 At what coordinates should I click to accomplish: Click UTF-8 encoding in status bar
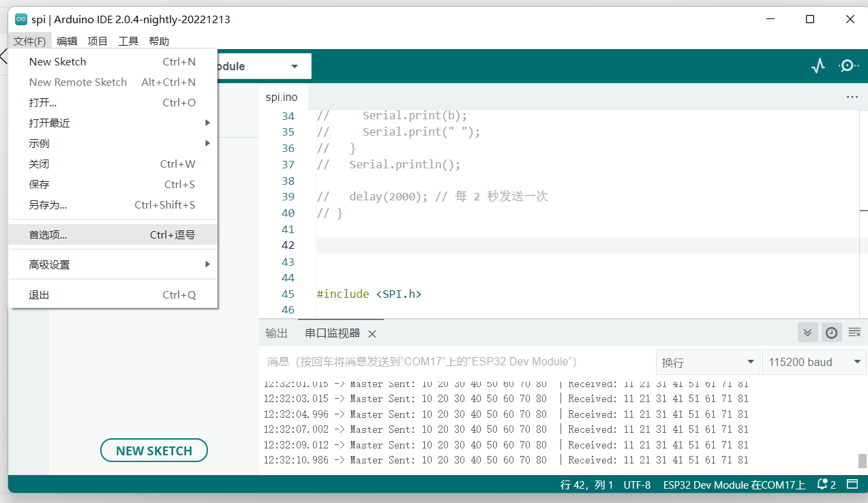[637, 485]
